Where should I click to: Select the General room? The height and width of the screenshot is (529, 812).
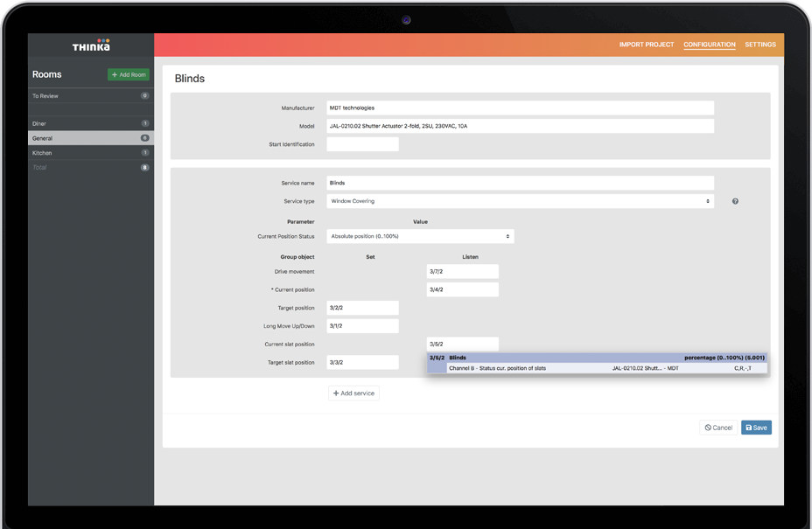(x=91, y=138)
